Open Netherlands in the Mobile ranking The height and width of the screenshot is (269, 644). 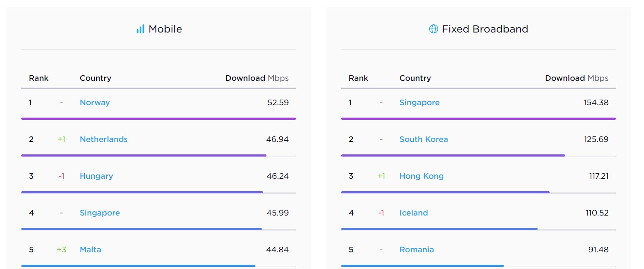click(104, 139)
